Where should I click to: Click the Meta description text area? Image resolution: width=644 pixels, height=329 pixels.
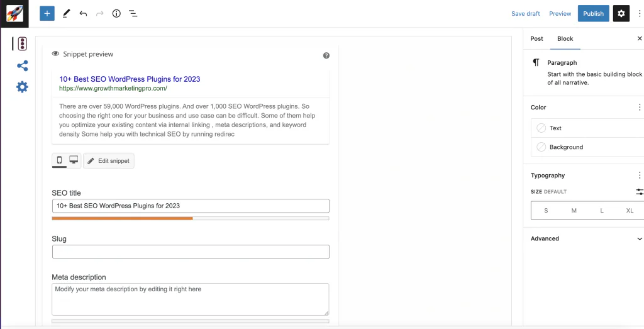pos(191,299)
